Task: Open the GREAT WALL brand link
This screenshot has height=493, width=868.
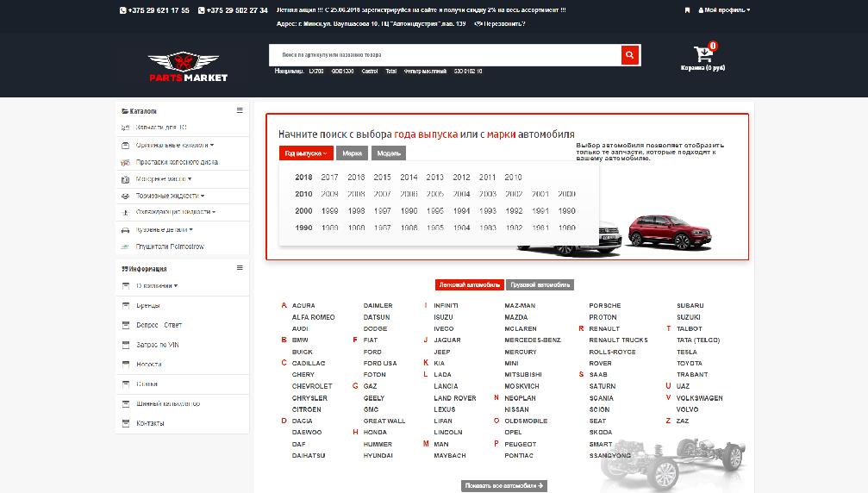Action: (x=384, y=421)
